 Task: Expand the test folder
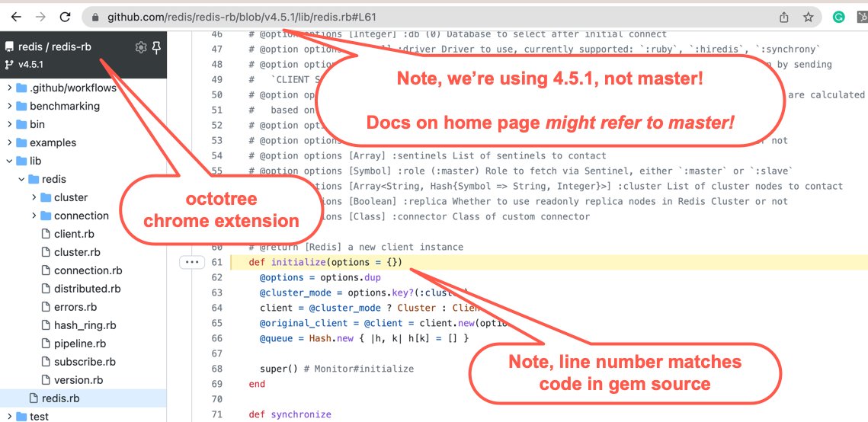9,416
